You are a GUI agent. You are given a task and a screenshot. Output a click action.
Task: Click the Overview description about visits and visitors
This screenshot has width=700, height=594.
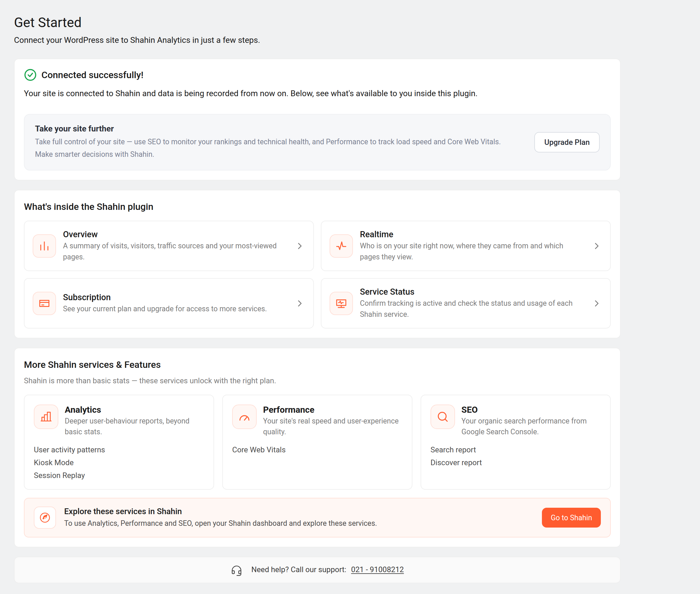(x=170, y=251)
